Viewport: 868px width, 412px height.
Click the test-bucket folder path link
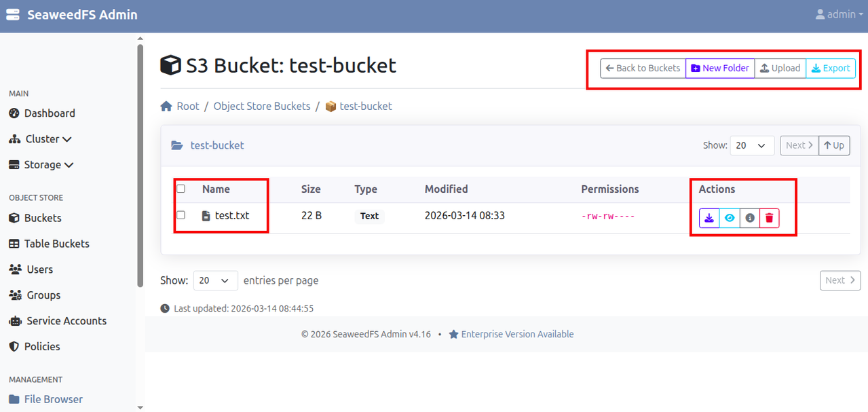[217, 145]
